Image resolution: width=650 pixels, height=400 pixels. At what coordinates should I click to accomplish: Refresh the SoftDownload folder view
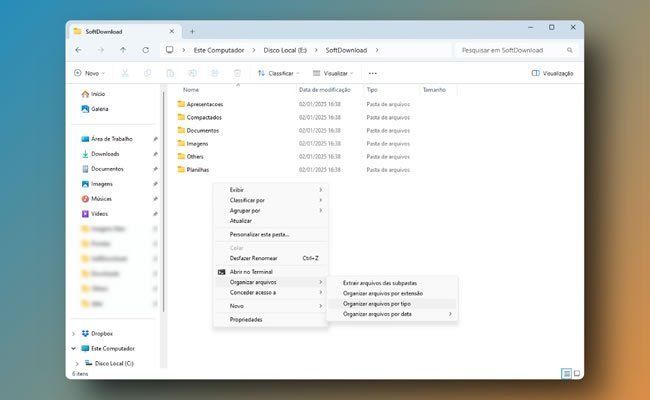(146, 50)
